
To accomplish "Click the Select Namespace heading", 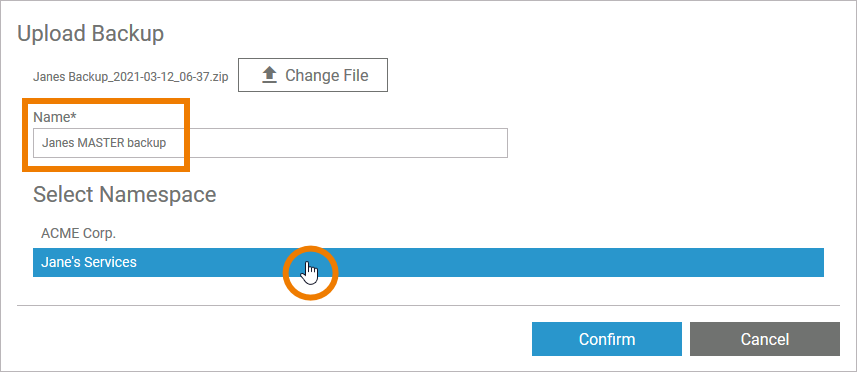I will click(125, 194).
